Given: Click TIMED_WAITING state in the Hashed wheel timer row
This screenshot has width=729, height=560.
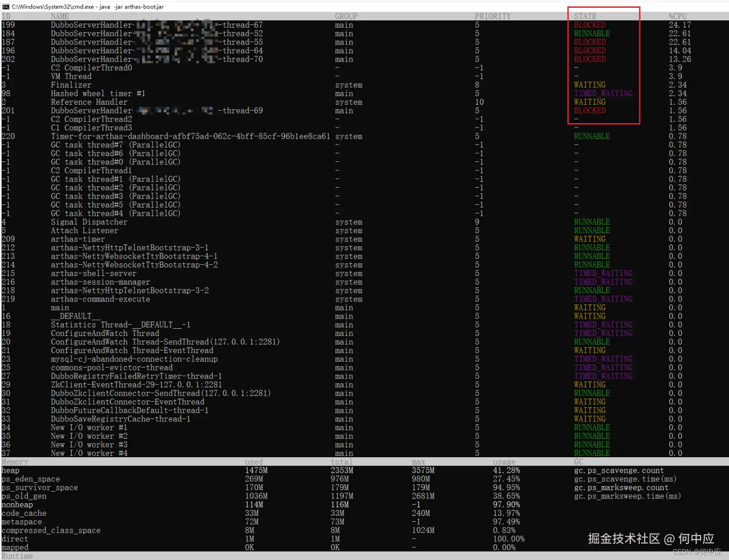Looking at the screenshot, I should pyautogui.click(x=603, y=94).
